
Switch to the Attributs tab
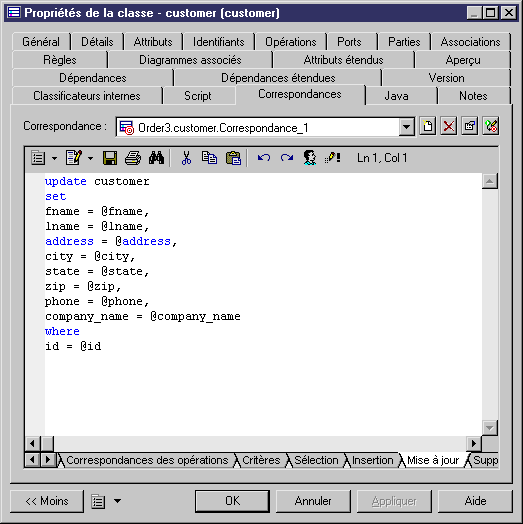tap(153, 42)
